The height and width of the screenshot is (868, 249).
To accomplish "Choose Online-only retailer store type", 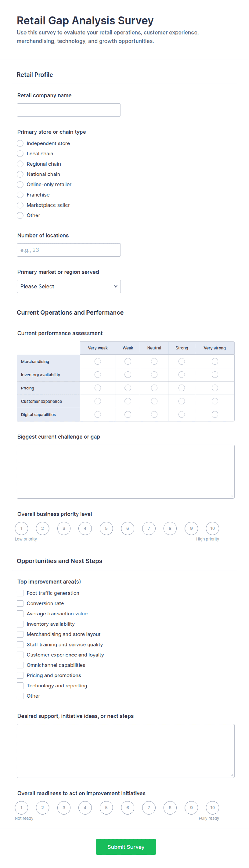I will 20,185.
